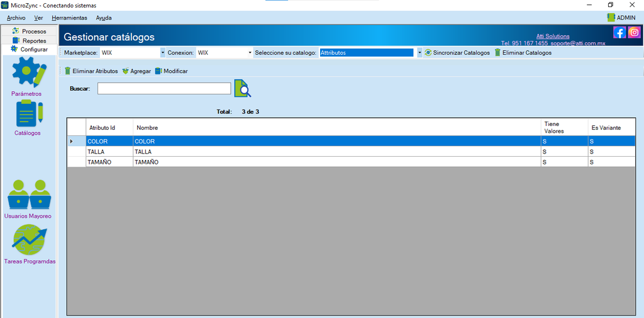
Task: Open the Herramientas menu
Action: coord(69,18)
